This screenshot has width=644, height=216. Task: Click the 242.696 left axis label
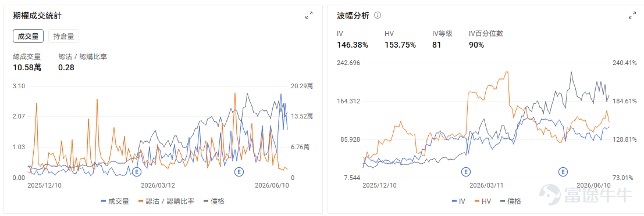click(348, 63)
